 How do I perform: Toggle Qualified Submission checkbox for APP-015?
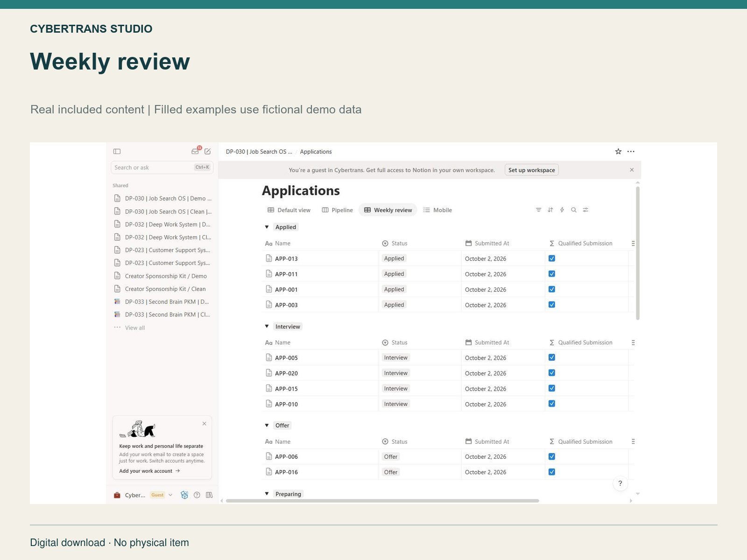(552, 388)
